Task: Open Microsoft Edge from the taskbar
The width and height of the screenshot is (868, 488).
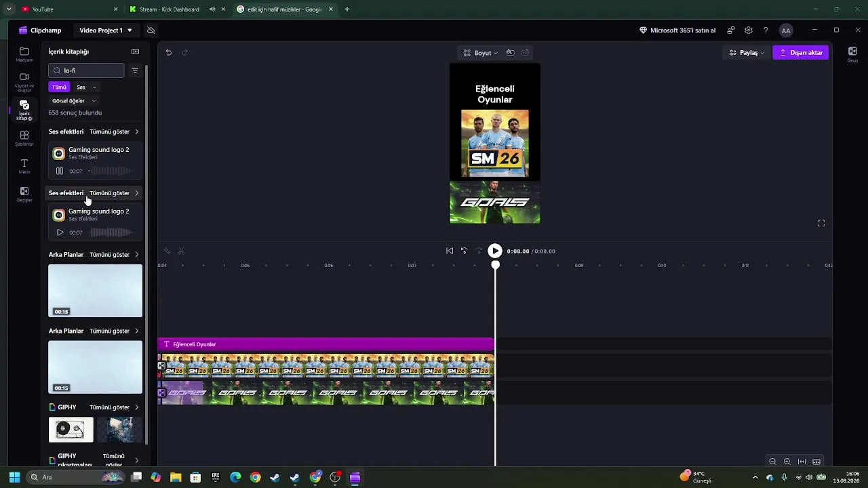Action: click(x=235, y=477)
